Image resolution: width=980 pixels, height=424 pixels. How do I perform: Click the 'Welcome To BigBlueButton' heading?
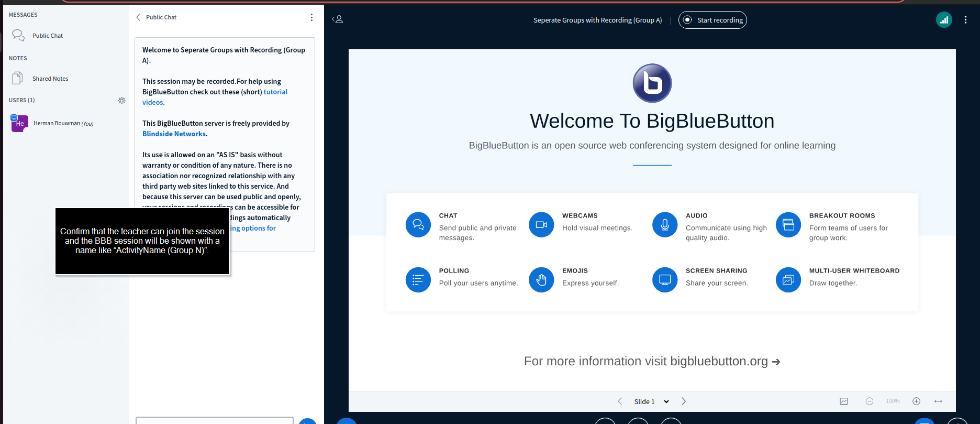point(652,121)
